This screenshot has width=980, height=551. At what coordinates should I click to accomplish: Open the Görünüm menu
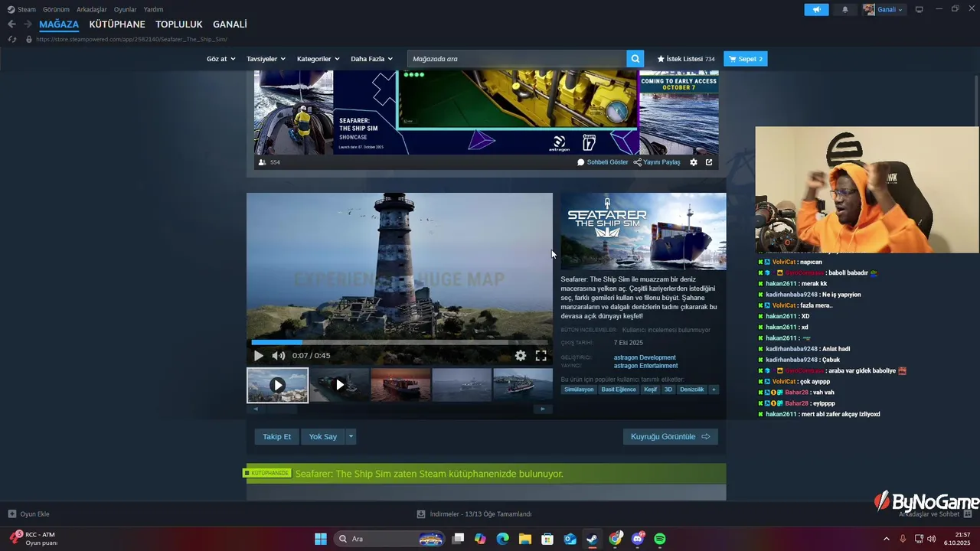coord(56,10)
